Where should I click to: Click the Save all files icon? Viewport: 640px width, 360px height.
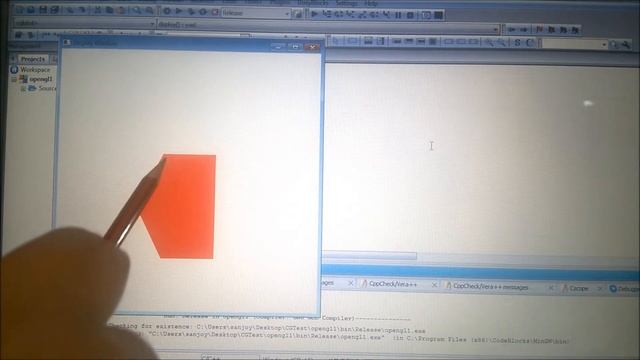[x=54, y=9]
